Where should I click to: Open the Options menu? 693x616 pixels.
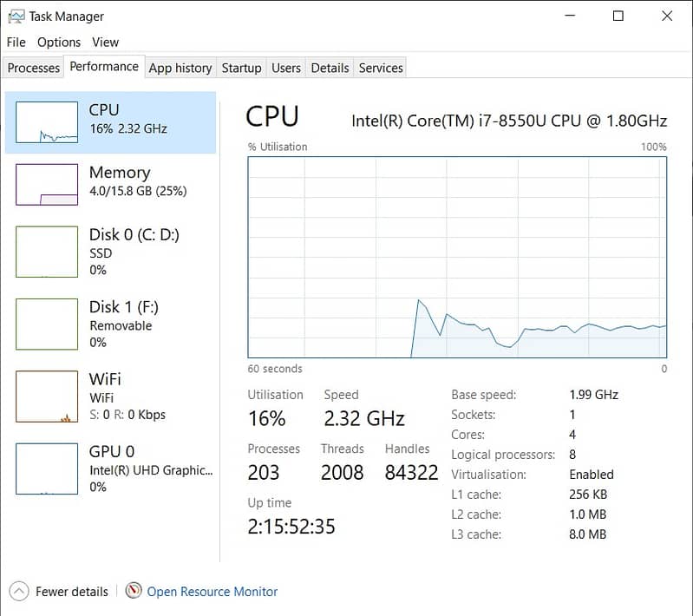click(59, 42)
